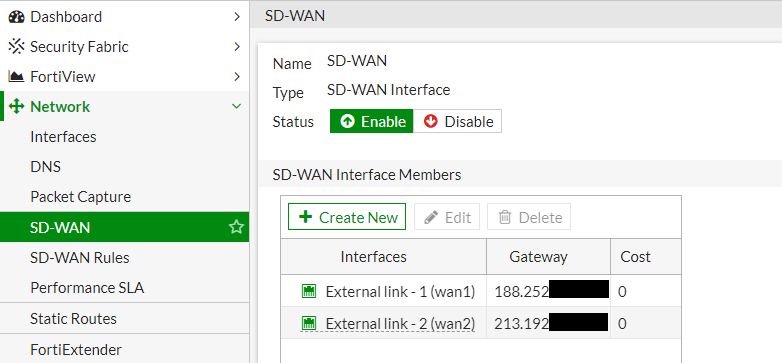
Task: Expand the Dashboard menu chevron
Action: [x=237, y=16]
